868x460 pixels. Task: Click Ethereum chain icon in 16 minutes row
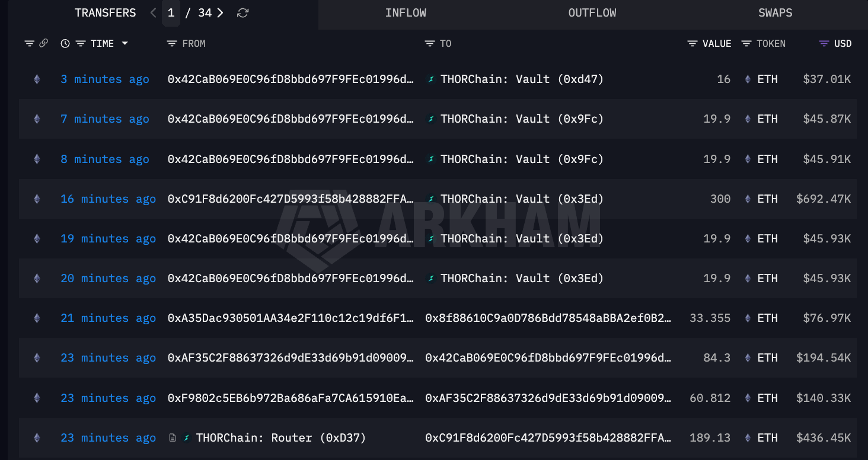[37, 199]
